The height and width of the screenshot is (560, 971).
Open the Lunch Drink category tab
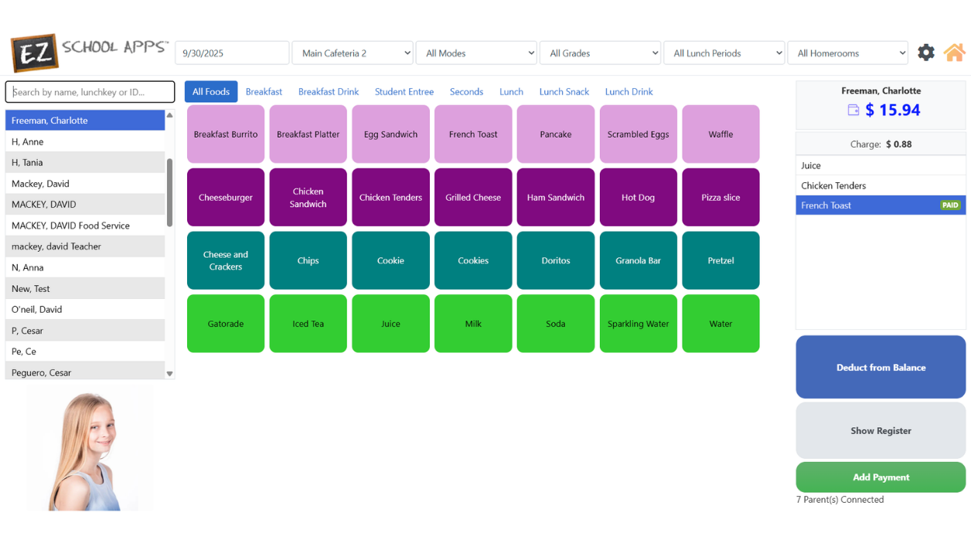tap(629, 91)
